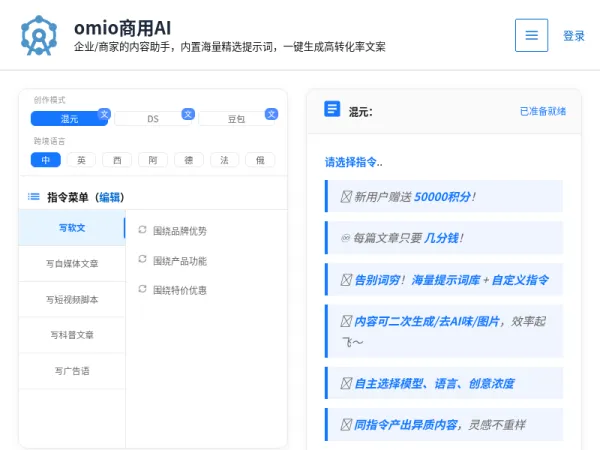Choose 德 German language
This screenshot has height=450, width=600.
point(189,160)
